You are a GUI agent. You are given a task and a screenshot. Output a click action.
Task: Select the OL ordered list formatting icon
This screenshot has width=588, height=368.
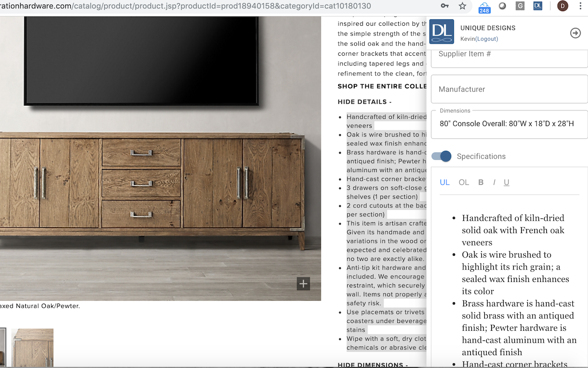point(464,182)
